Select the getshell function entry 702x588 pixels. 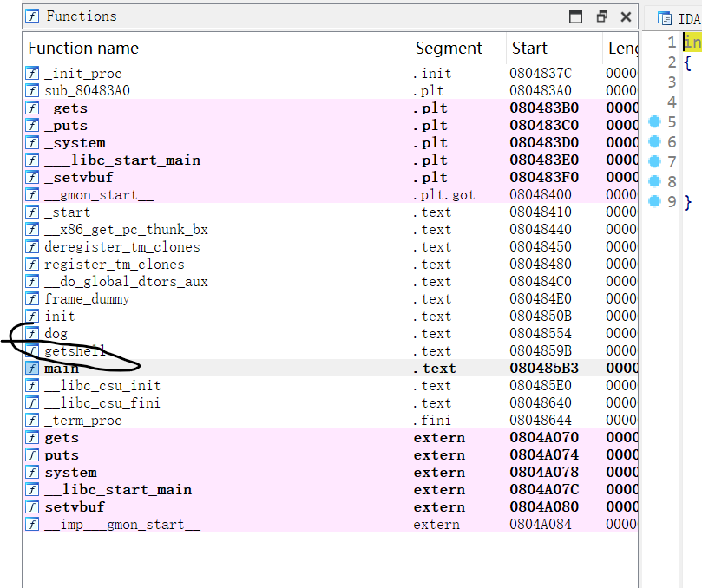tap(75, 351)
